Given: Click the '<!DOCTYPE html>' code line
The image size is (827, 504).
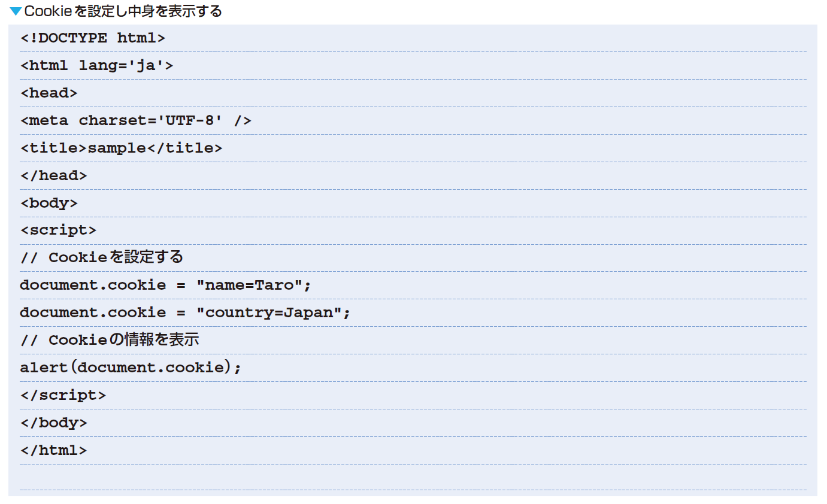Looking at the screenshot, I should (x=93, y=38).
